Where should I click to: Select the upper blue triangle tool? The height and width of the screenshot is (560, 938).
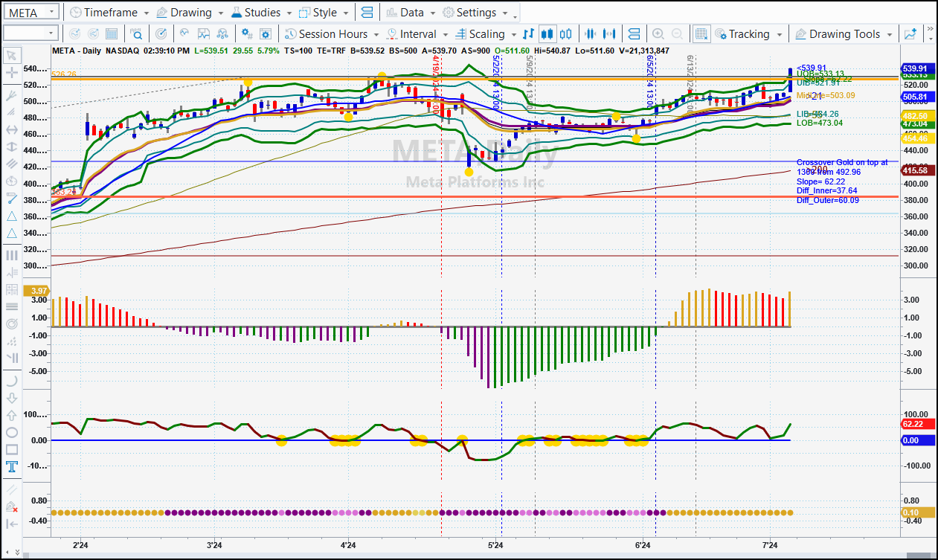pos(12,216)
